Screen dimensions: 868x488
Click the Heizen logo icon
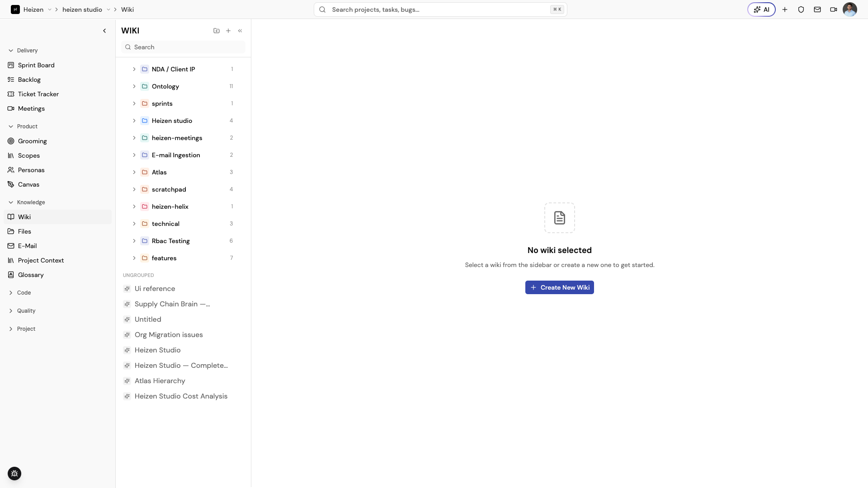click(x=15, y=9)
